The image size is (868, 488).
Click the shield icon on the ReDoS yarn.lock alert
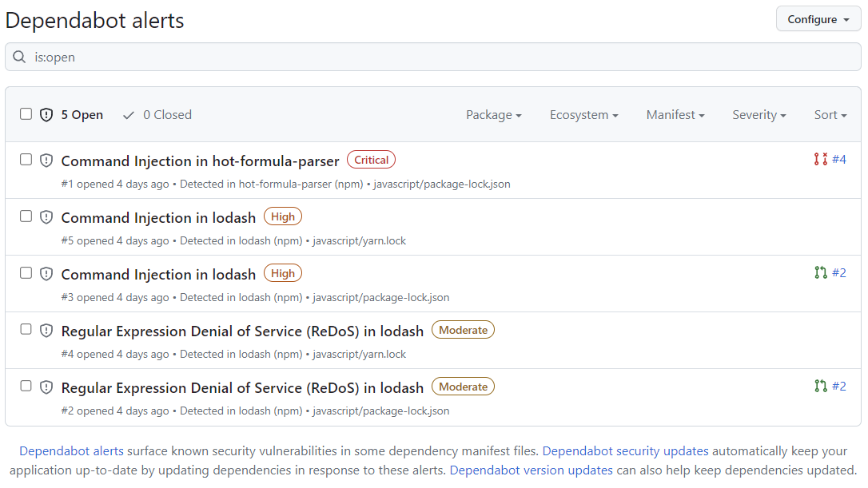pyautogui.click(x=46, y=330)
